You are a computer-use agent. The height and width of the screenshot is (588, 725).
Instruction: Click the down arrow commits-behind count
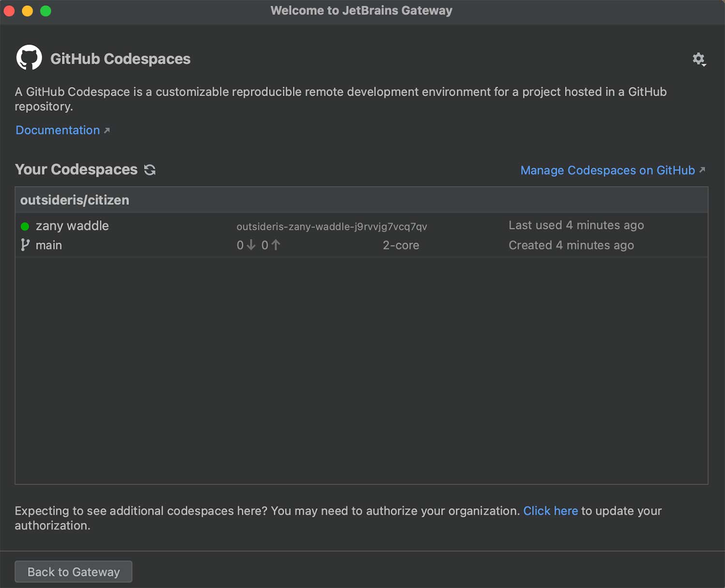(x=246, y=245)
